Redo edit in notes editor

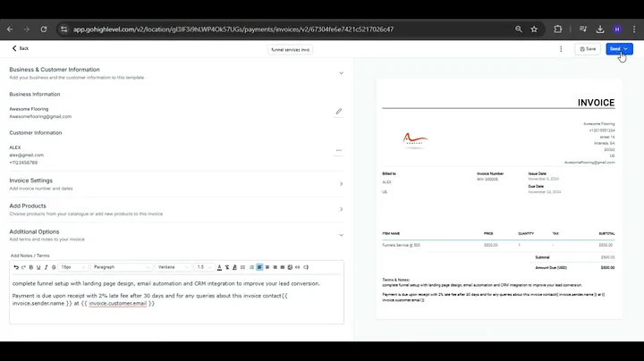coord(23,267)
